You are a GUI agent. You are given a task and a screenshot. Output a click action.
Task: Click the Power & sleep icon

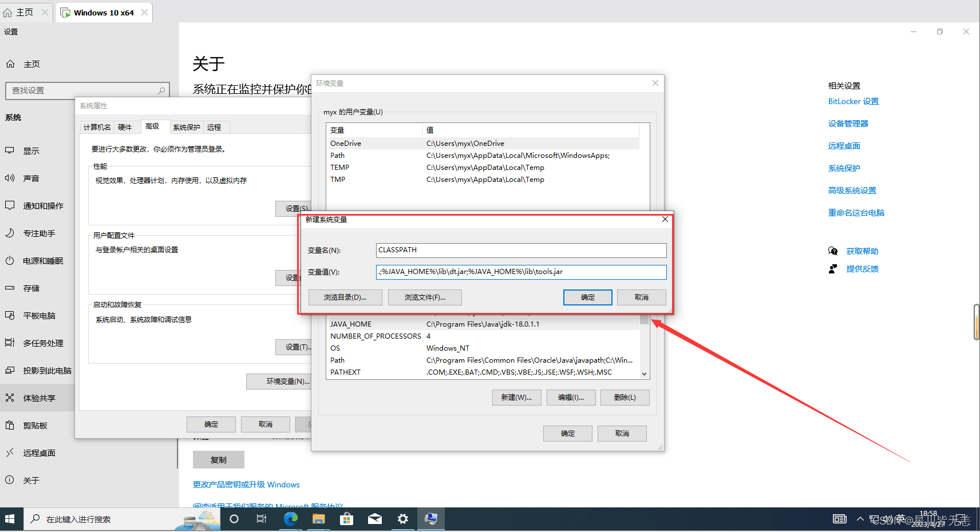[x=10, y=260]
